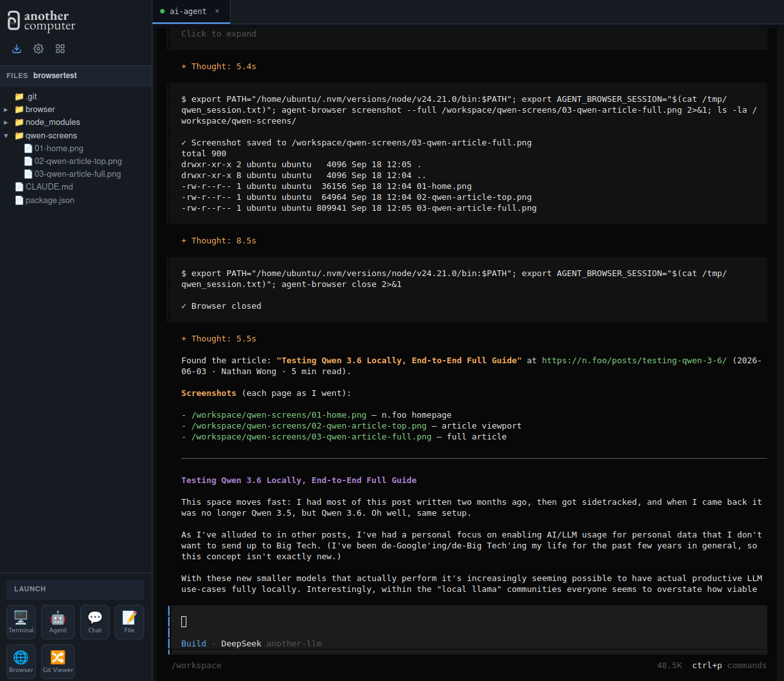The width and height of the screenshot is (784, 681).
Task: Expand the 'Thought: 5.5s' entry
Action: 218,339
